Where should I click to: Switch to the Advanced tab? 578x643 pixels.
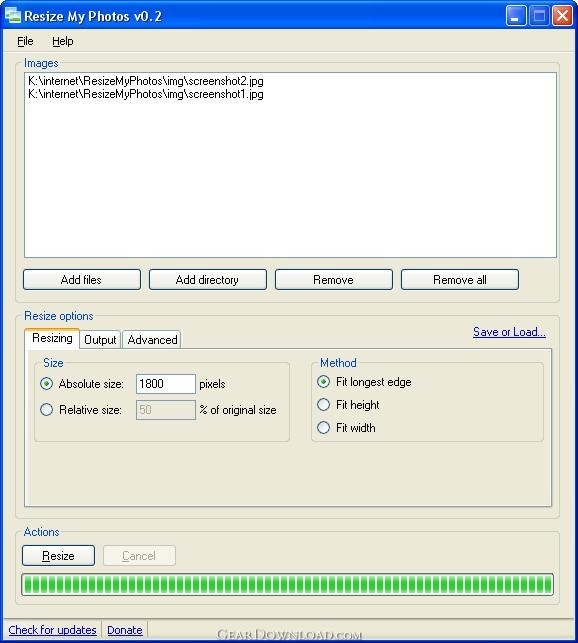pos(152,340)
